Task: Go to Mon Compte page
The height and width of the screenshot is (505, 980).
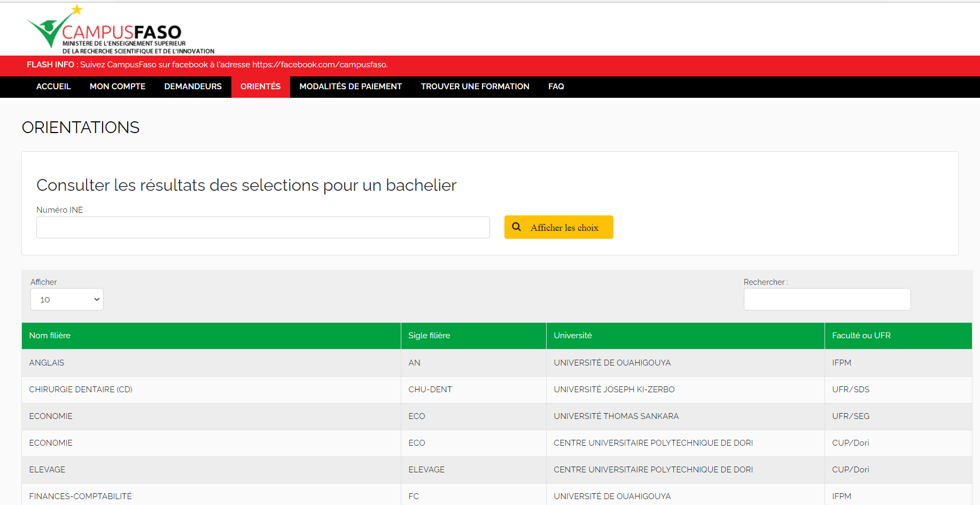Action: point(118,87)
